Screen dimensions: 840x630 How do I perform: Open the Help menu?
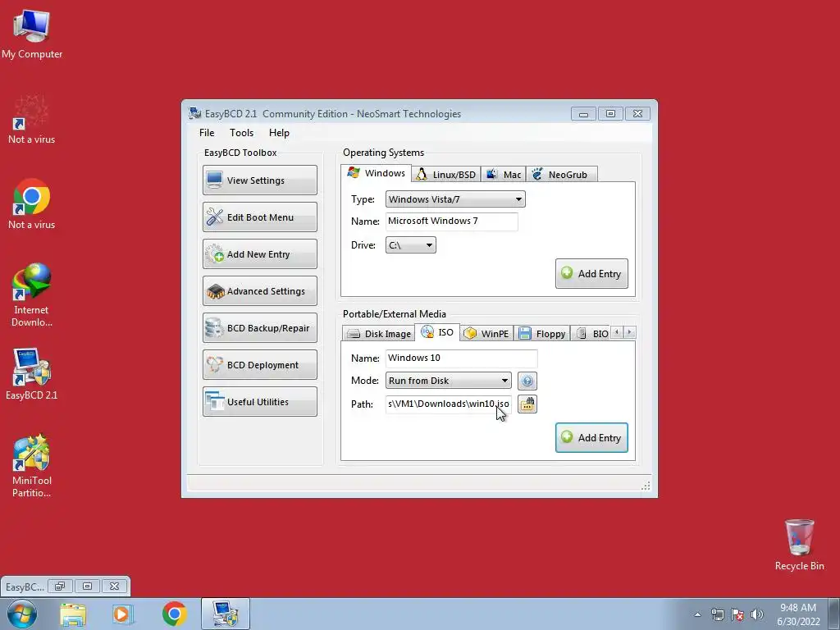(x=279, y=133)
